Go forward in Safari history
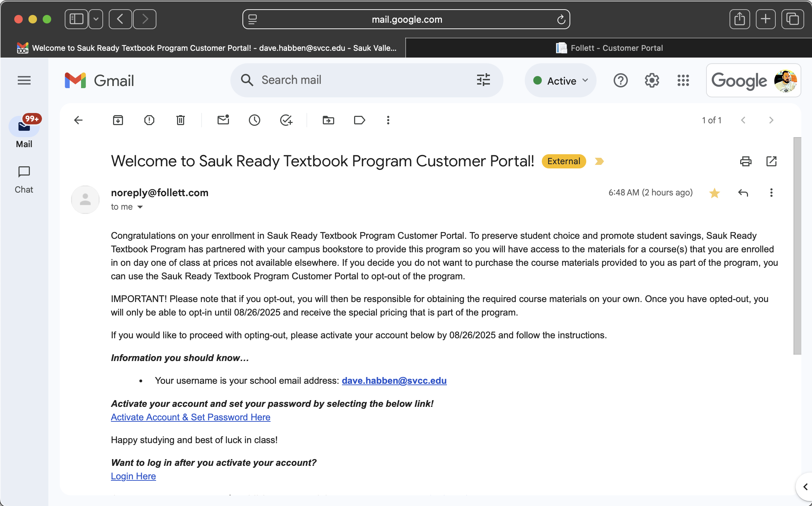This screenshot has width=812, height=506. tap(145, 19)
